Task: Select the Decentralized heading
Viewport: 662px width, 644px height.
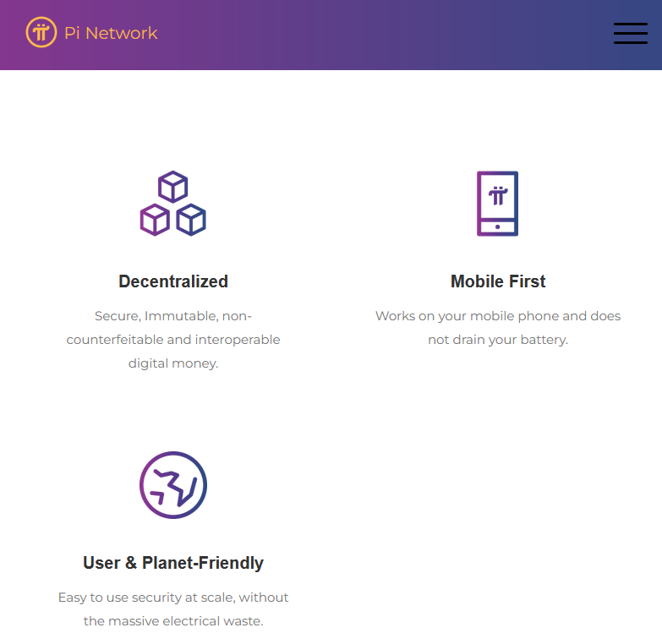Action: [173, 281]
